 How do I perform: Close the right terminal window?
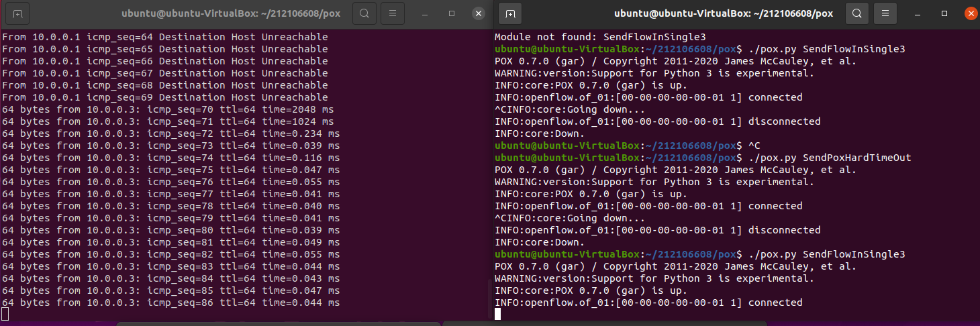point(970,13)
